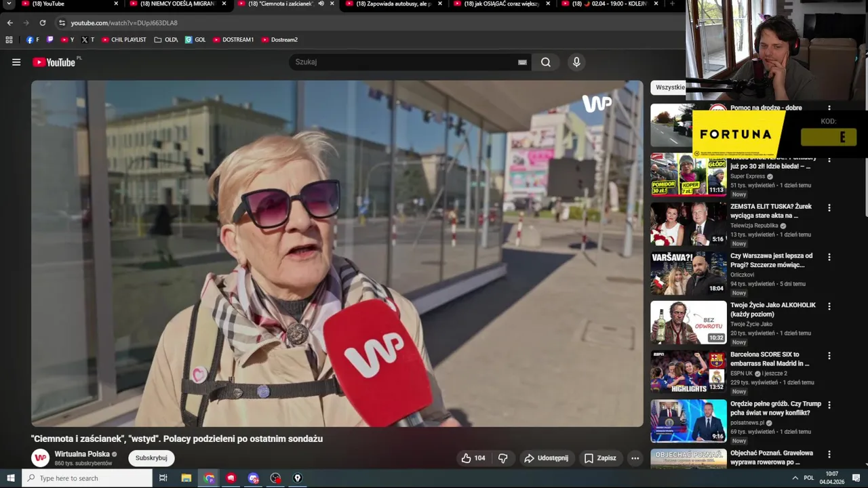Open the Windows Start menu
Image resolution: width=868 pixels, height=488 pixels.
click(x=11, y=478)
